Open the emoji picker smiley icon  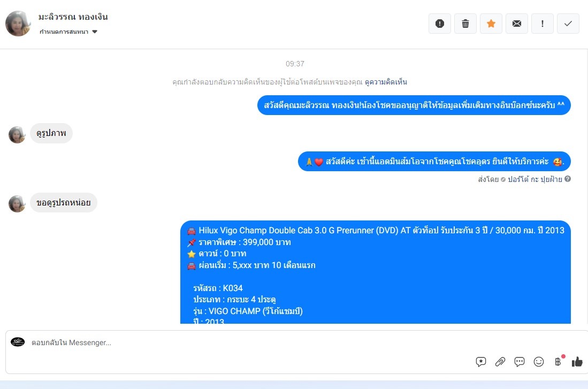coord(538,362)
